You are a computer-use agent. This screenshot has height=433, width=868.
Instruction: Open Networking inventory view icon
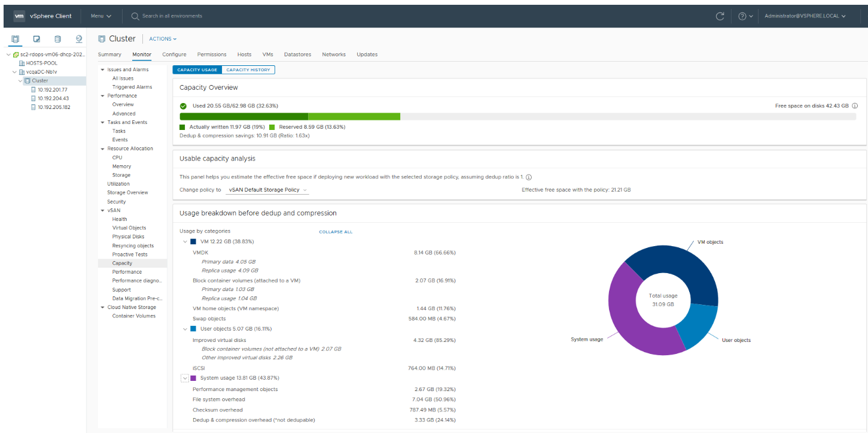[79, 39]
